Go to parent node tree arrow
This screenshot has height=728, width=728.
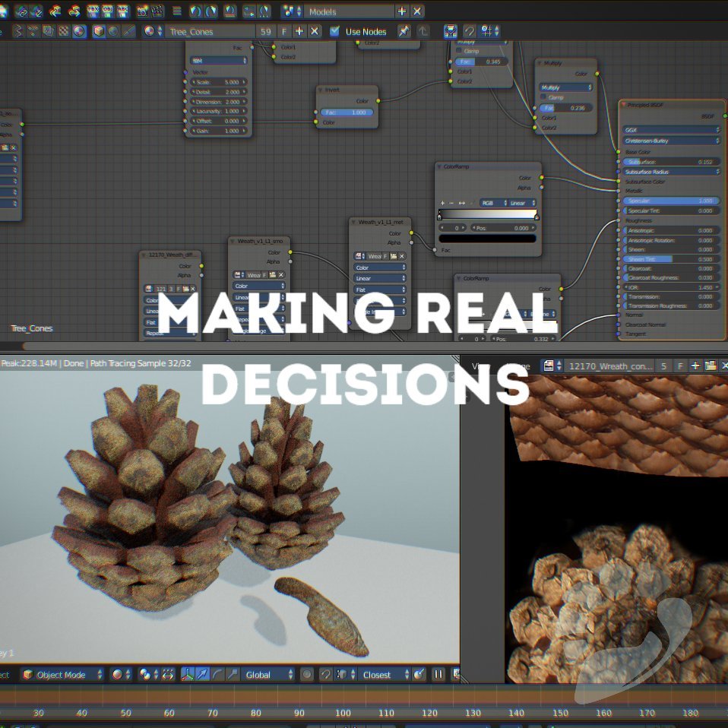click(x=423, y=31)
